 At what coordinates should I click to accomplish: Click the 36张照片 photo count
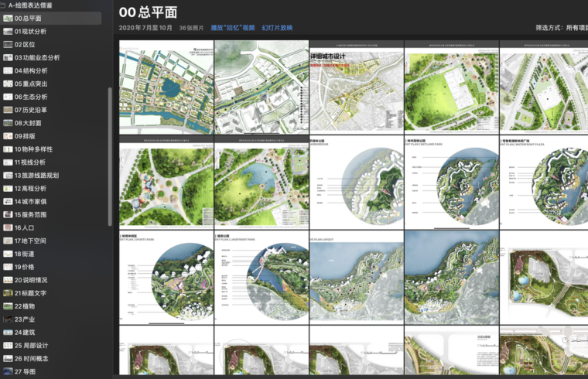coord(191,28)
